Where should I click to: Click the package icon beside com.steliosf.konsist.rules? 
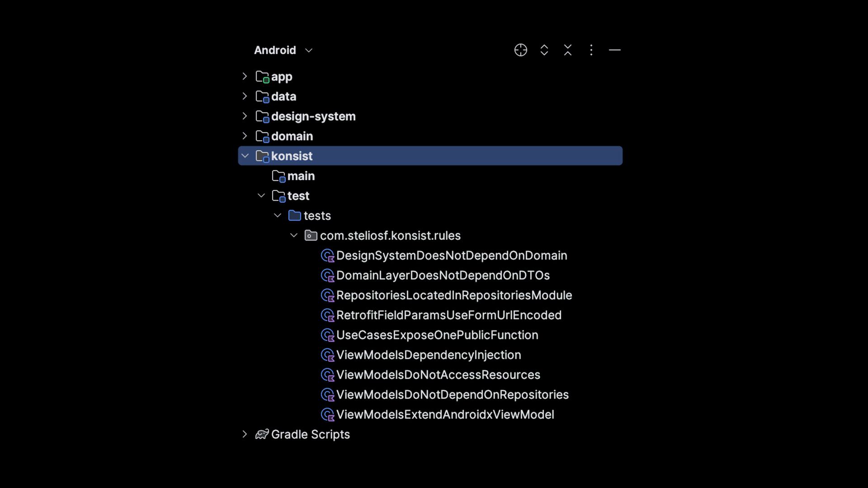click(311, 235)
